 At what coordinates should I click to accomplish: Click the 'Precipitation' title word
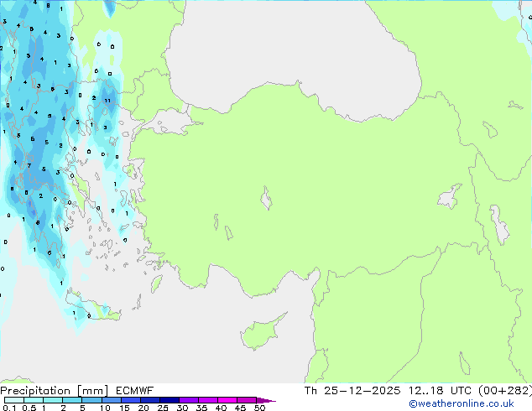point(35,391)
